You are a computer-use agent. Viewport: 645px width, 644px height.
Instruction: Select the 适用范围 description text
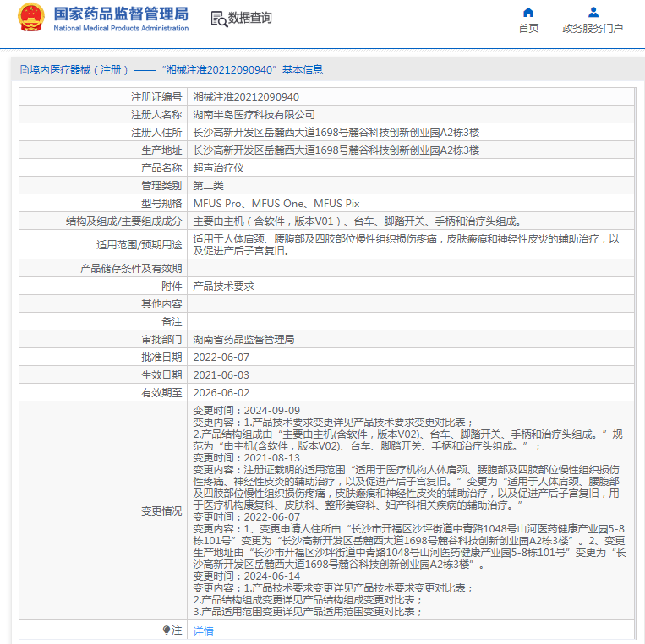[406, 245]
